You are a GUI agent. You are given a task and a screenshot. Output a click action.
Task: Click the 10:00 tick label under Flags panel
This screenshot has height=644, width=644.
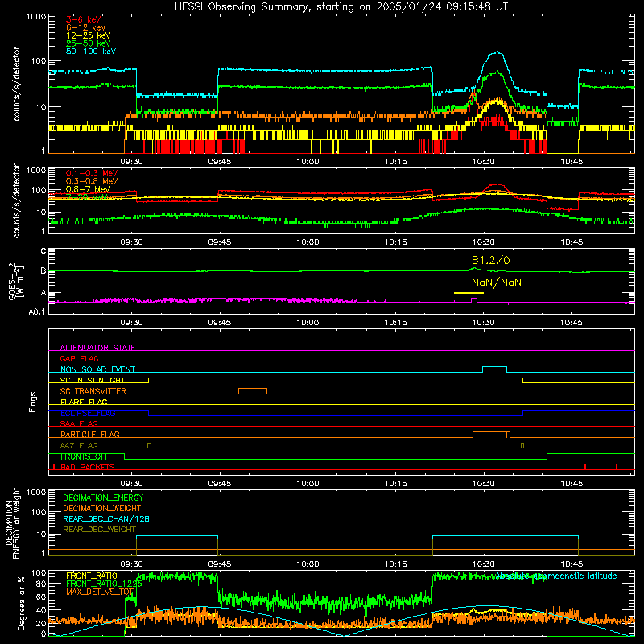pos(308,484)
